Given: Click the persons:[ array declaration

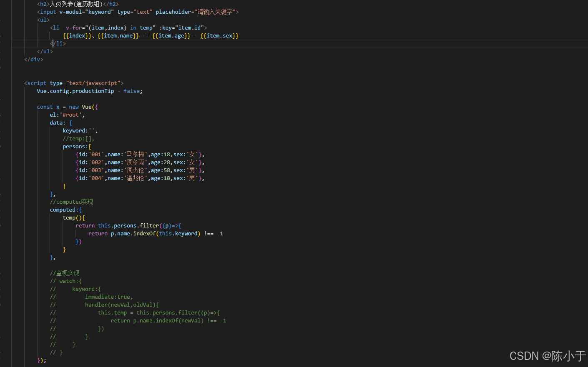Looking at the screenshot, I should [77, 146].
